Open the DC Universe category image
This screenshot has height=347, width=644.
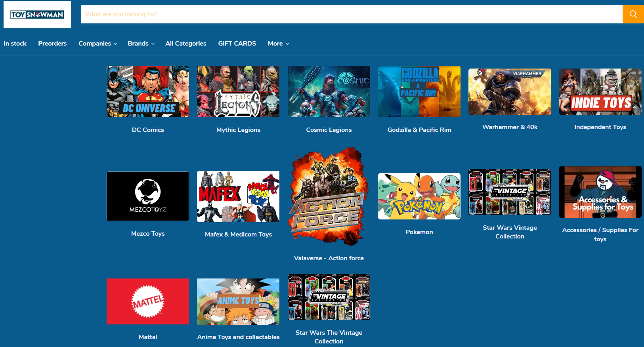point(148,92)
